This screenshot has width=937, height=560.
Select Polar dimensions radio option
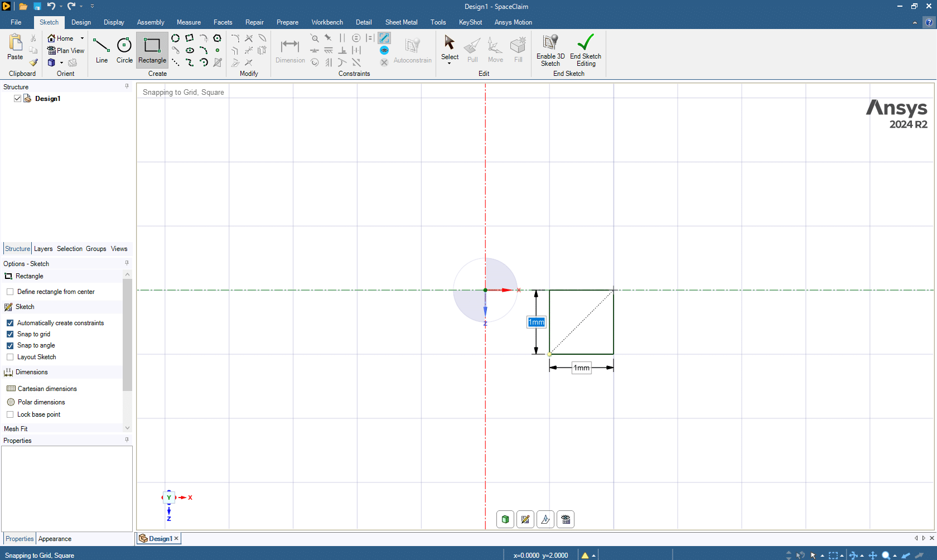[x=11, y=402]
